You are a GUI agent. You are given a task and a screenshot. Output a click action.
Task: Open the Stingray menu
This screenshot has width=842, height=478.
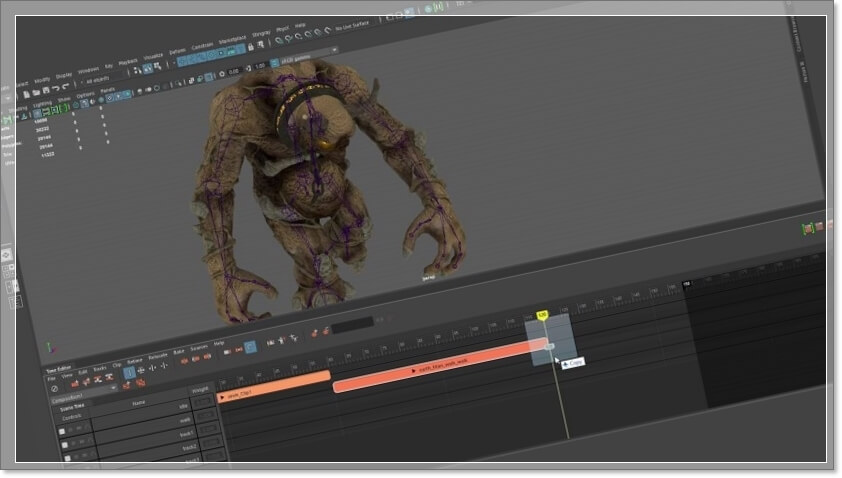coord(261,34)
